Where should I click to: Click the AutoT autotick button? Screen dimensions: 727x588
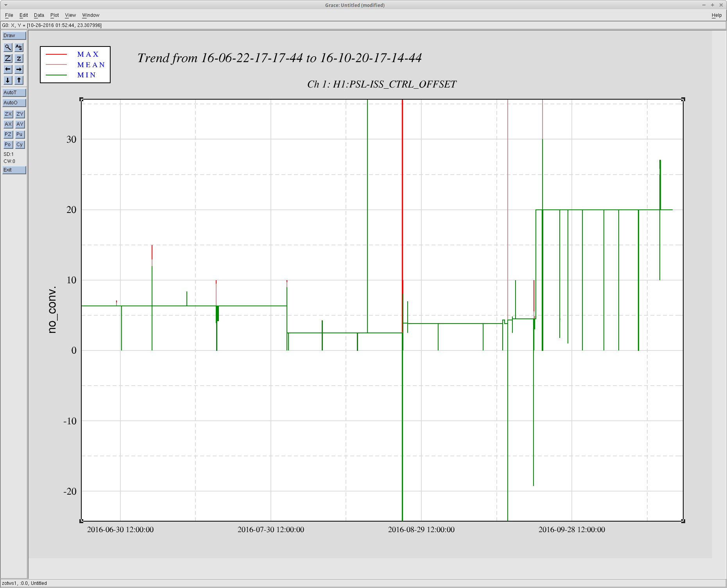pyautogui.click(x=14, y=93)
